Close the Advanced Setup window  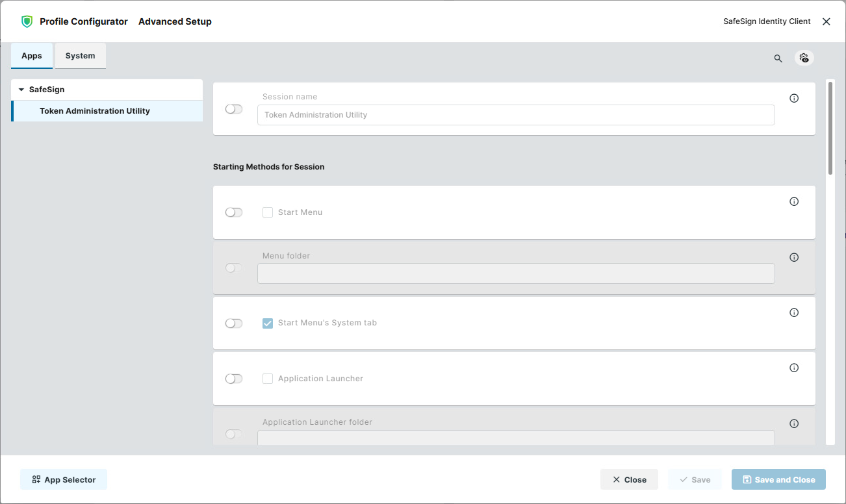point(827,21)
